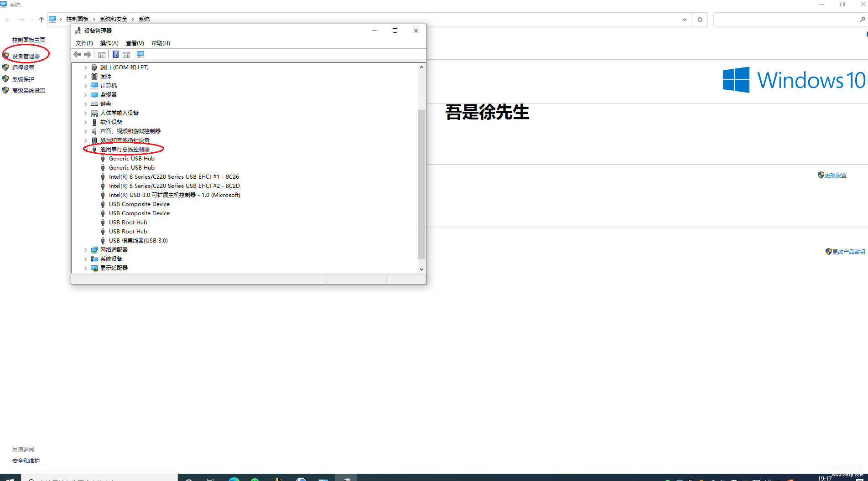Image resolution: width=868 pixels, height=481 pixels.
Task: Click the 更改设置 link
Action: (x=835, y=175)
